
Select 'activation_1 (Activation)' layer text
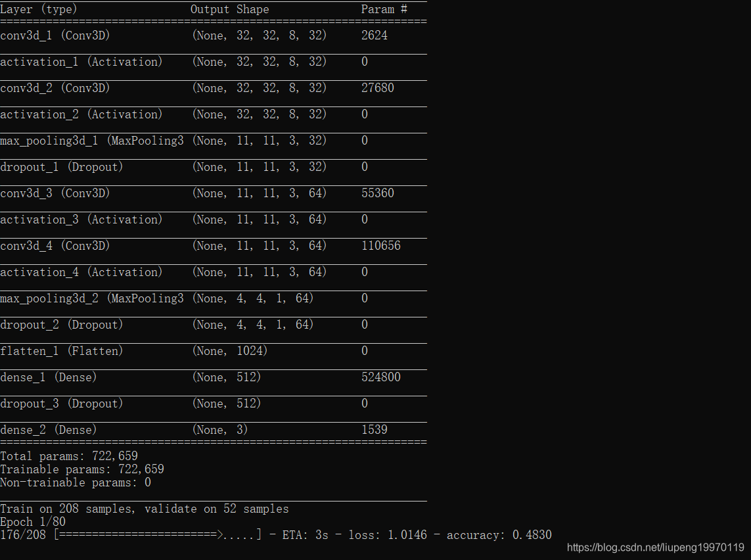[81, 62]
